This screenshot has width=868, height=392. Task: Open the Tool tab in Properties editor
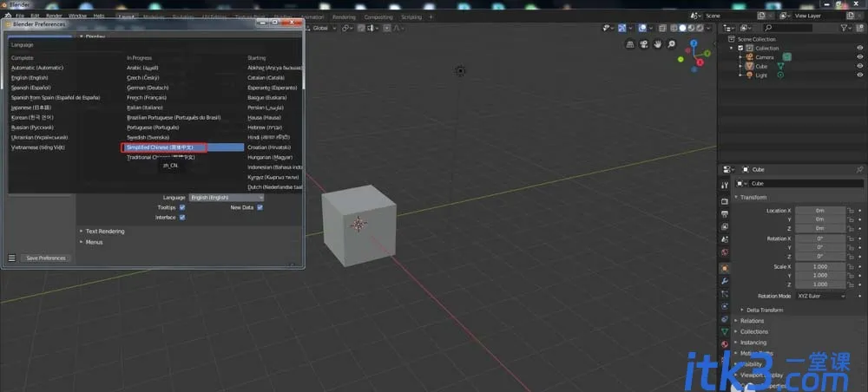pos(725,186)
